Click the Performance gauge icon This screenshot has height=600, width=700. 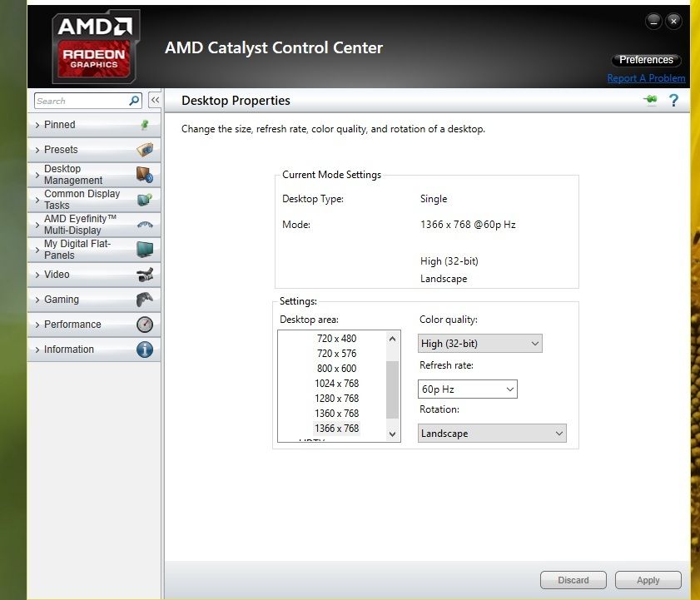pos(145,325)
